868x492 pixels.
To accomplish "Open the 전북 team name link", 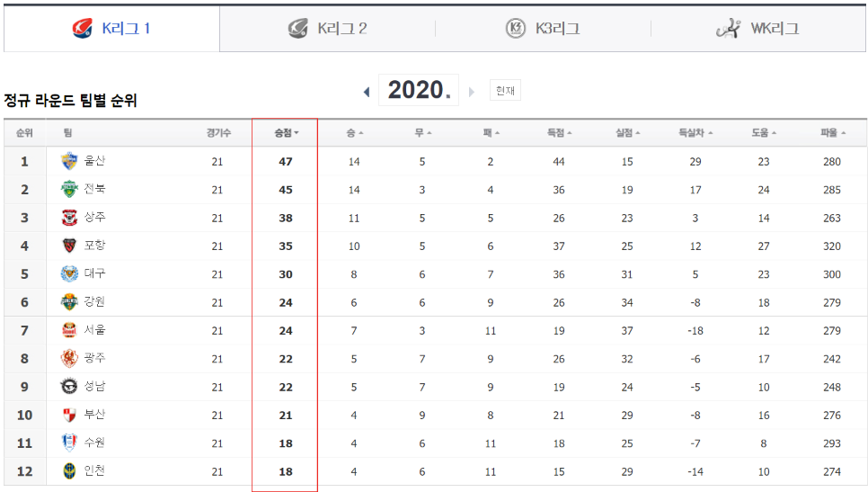I will (x=94, y=189).
